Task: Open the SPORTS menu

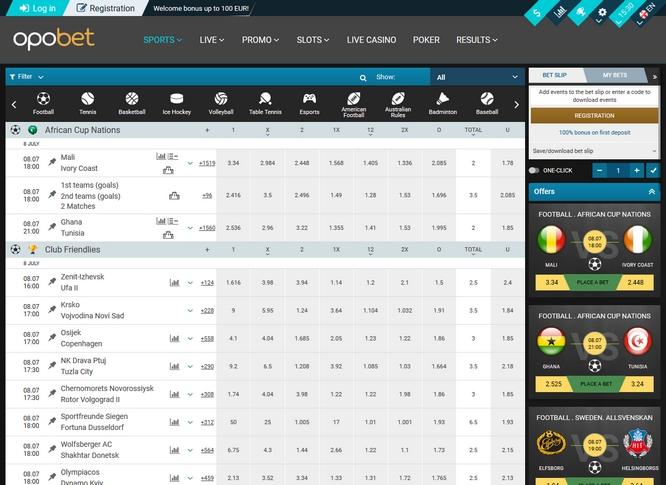Action: [x=162, y=40]
